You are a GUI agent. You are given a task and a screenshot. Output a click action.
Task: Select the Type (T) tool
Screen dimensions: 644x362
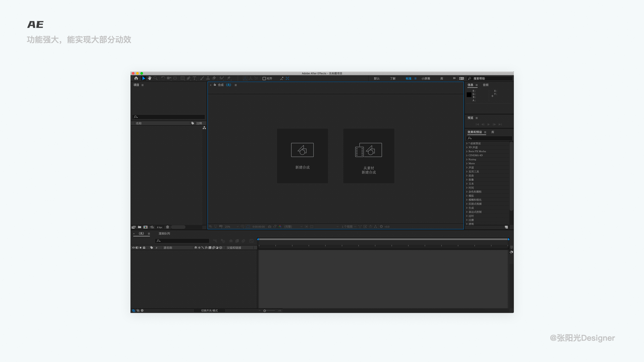195,78
